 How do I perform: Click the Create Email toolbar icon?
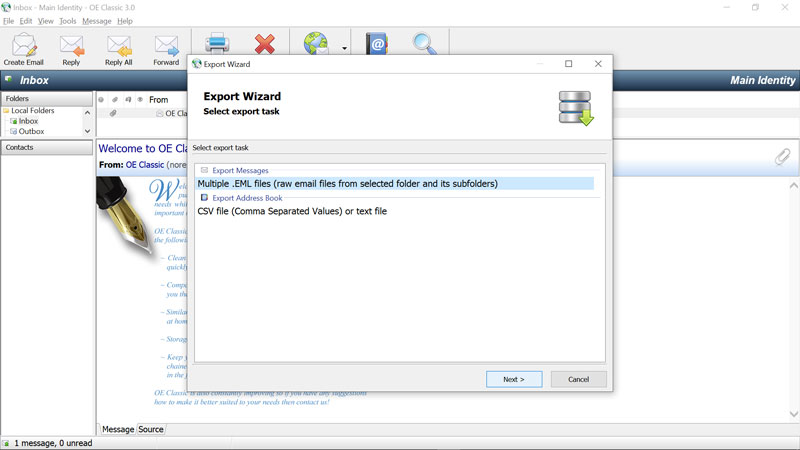pyautogui.click(x=24, y=49)
